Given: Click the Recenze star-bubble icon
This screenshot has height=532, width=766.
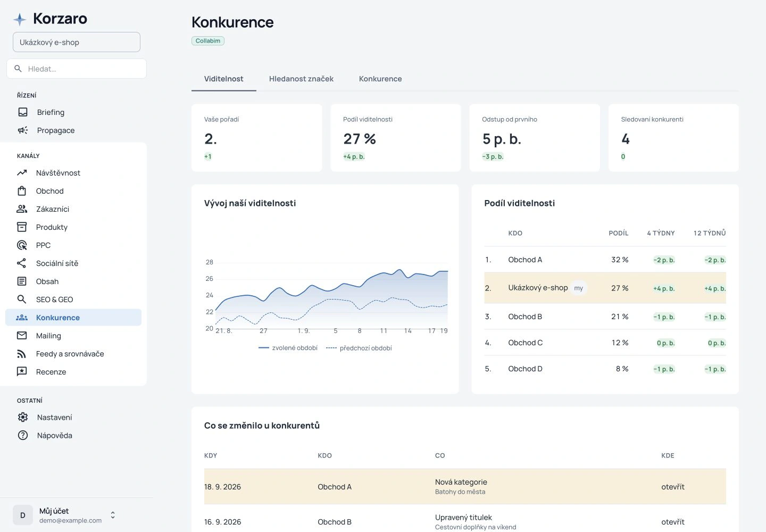Looking at the screenshot, I should pos(22,372).
